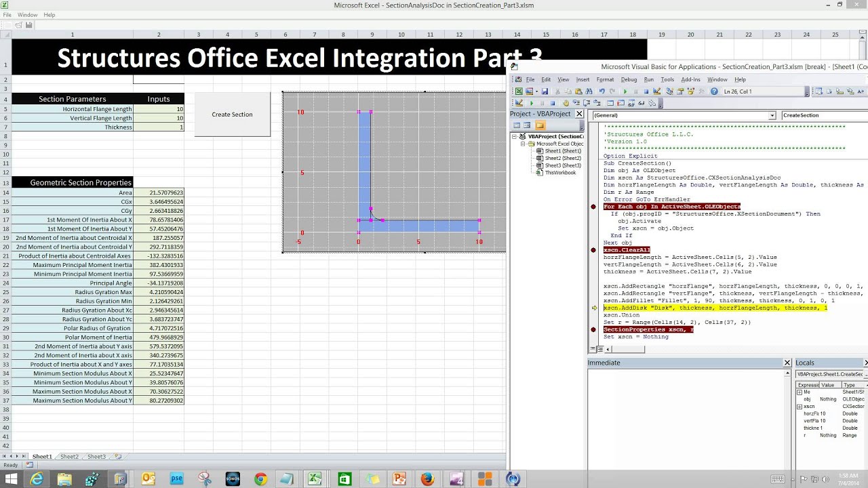
Task: Open Watch Window icon in Debug toolbar
Action: click(x=631, y=103)
